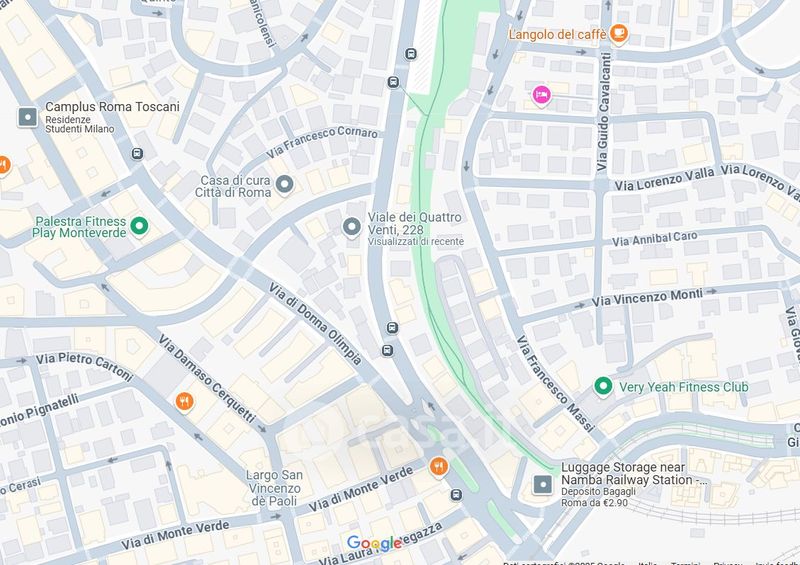Click the restaurant icon on Via di Monte Verde
Viewport: 800px width, 565px height.
pyautogui.click(x=438, y=466)
